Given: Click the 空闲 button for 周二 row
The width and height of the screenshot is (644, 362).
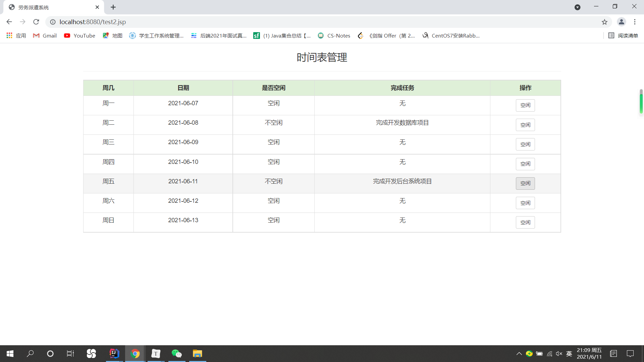Looking at the screenshot, I should point(525,125).
